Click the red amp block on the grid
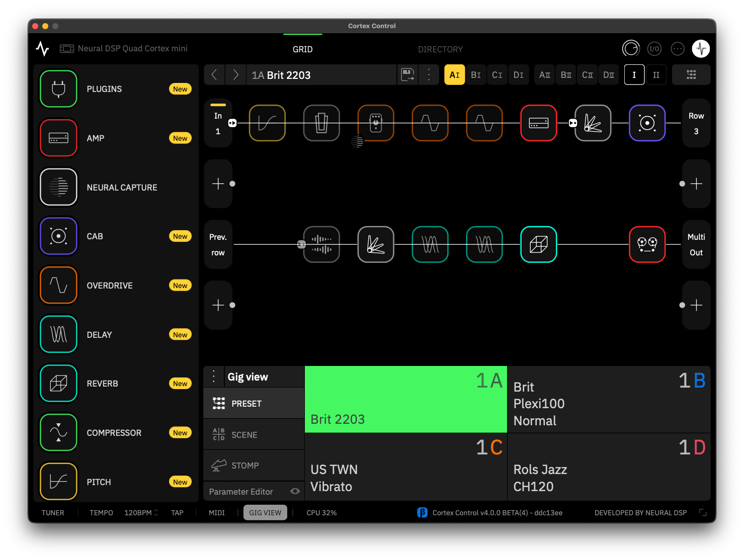744x560 pixels. (538, 123)
